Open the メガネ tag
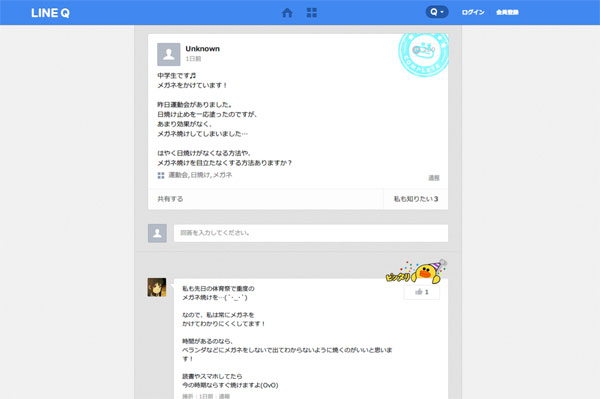600x399 pixels. [222, 175]
